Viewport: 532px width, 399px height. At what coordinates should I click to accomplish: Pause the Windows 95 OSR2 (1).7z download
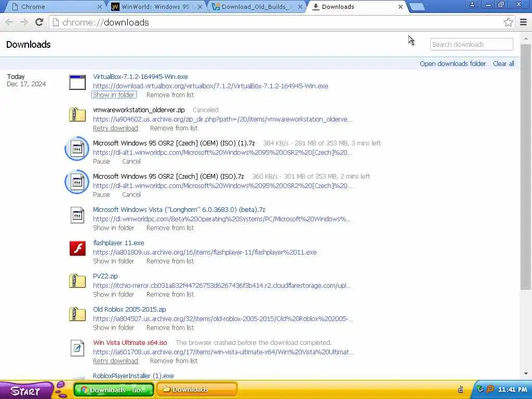tap(101, 162)
